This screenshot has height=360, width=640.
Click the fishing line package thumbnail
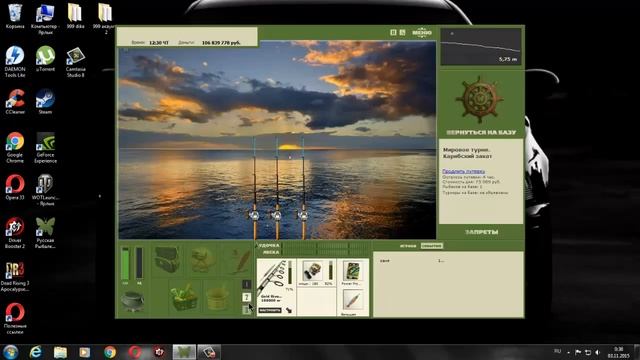coord(352,271)
